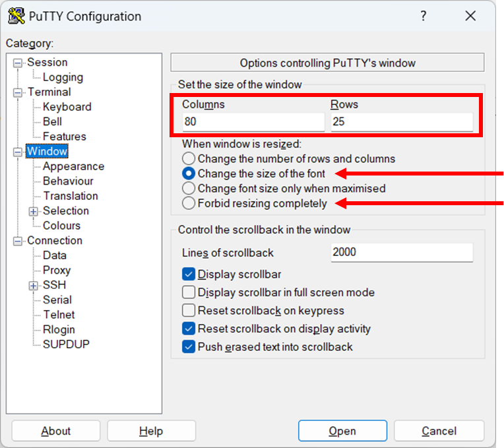Expand the SSH tree node
504x448 pixels.
point(34,286)
